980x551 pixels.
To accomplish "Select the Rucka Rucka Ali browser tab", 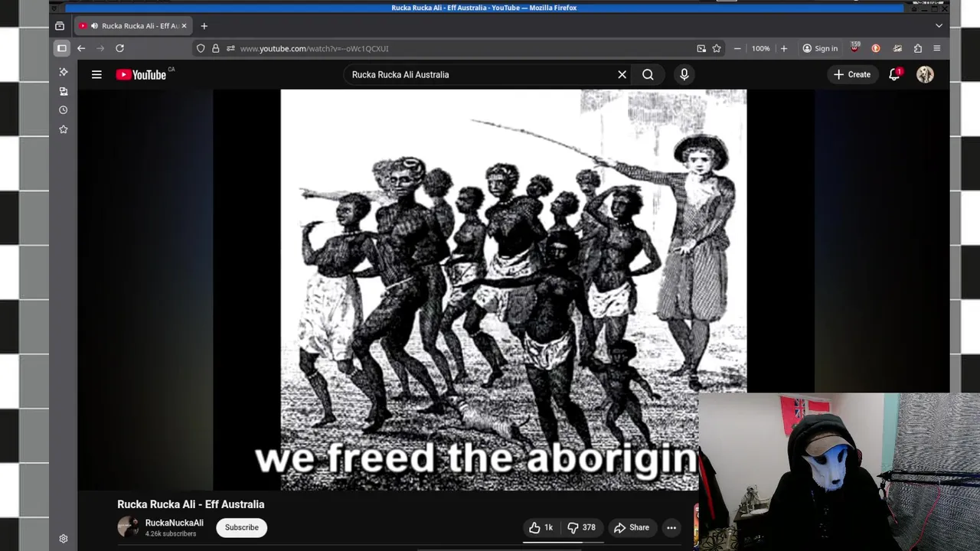I will click(134, 26).
